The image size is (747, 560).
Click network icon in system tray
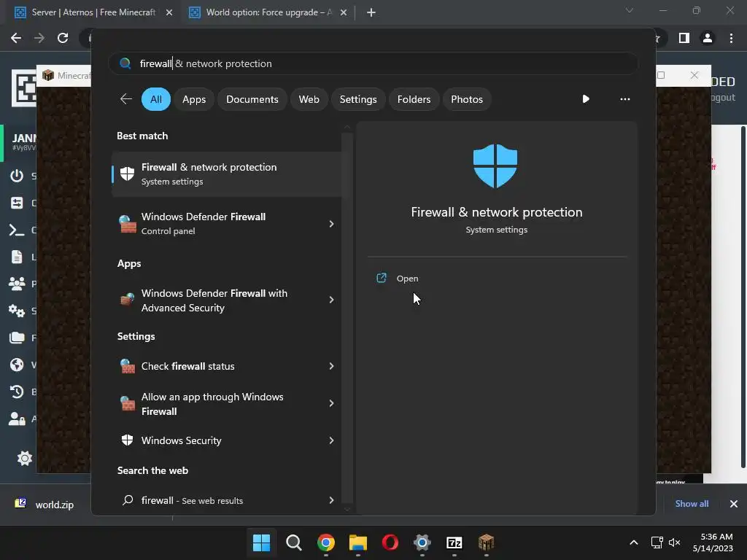pyautogui.click(x=657, y=542)
